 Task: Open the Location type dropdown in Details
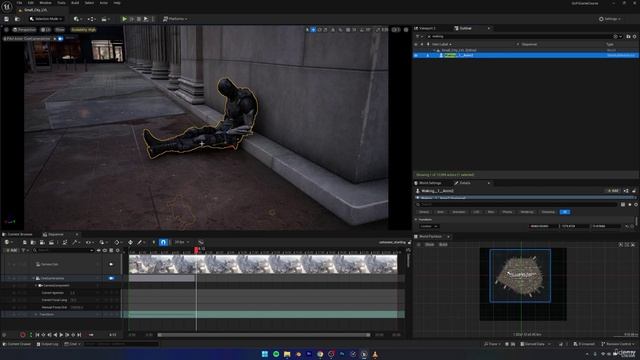tap(429, 226)
